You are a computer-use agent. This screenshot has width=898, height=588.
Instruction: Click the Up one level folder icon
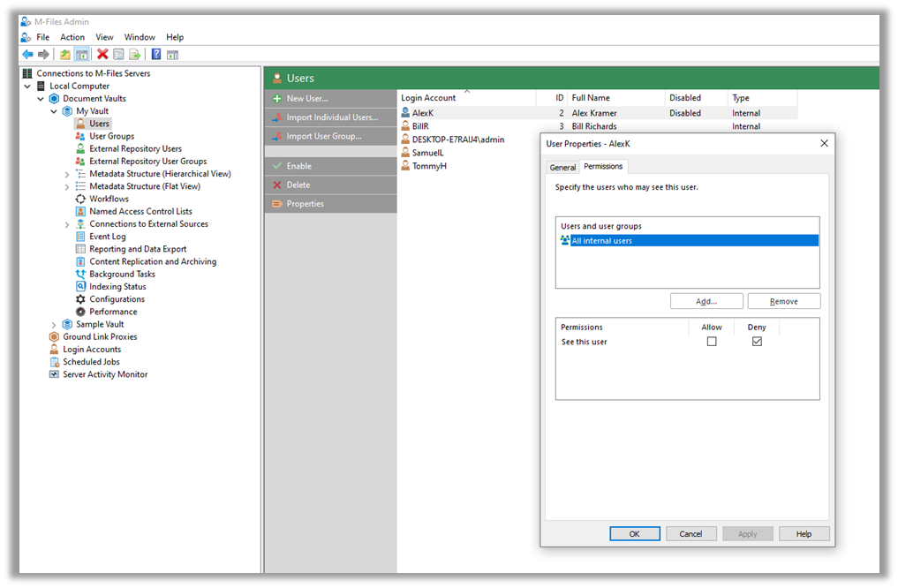[x=65, y=55]
